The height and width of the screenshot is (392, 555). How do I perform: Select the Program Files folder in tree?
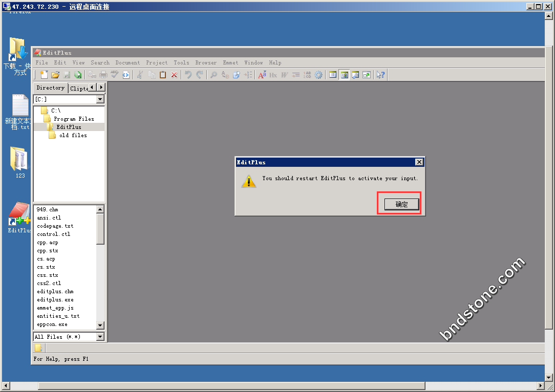[x=74, y=119]
